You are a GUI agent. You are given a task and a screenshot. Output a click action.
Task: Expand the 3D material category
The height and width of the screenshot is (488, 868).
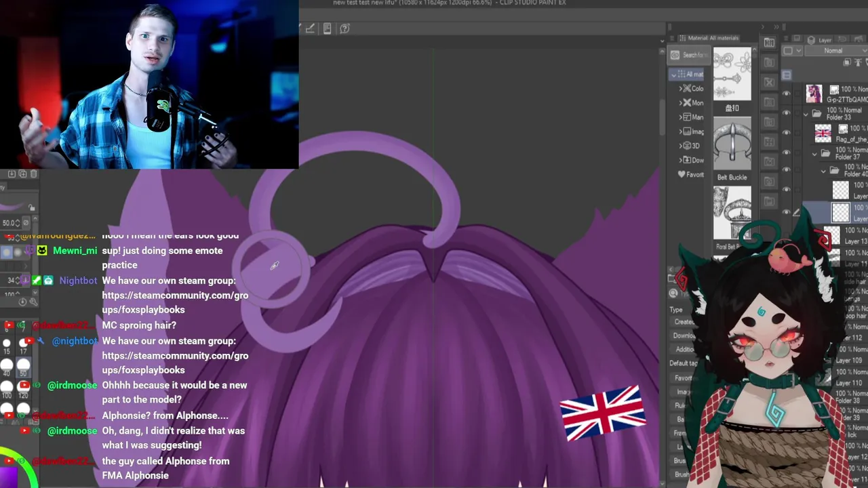pyautogui.click(x=681, y=146)
